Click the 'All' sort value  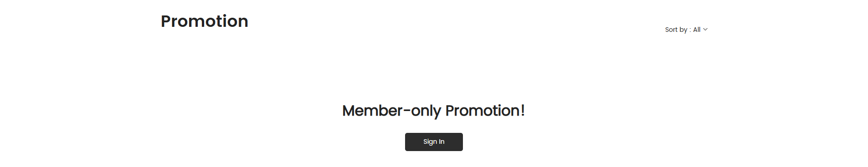(x=697, y=30)
